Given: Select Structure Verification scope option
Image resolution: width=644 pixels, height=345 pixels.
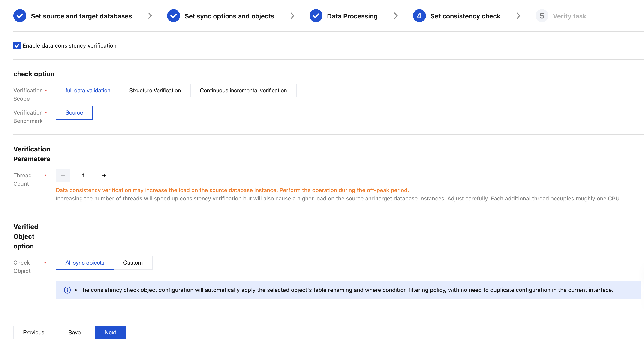Looking at the screenshot, I should click(x=155, y=91).
